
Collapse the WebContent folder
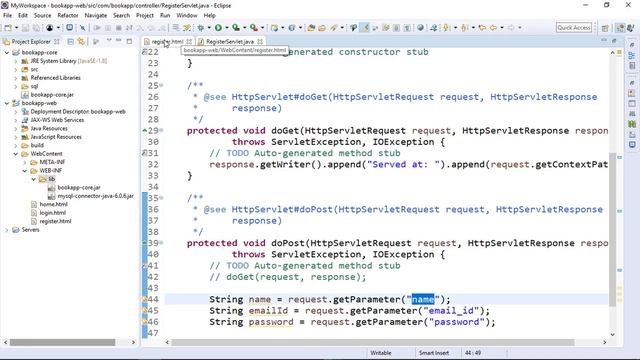coord(16,154)
